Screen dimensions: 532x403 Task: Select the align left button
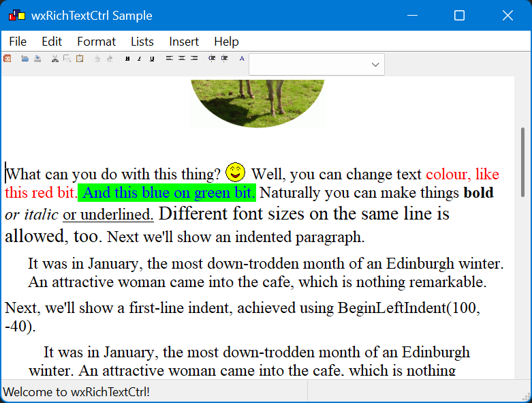(x=170, y=59)
